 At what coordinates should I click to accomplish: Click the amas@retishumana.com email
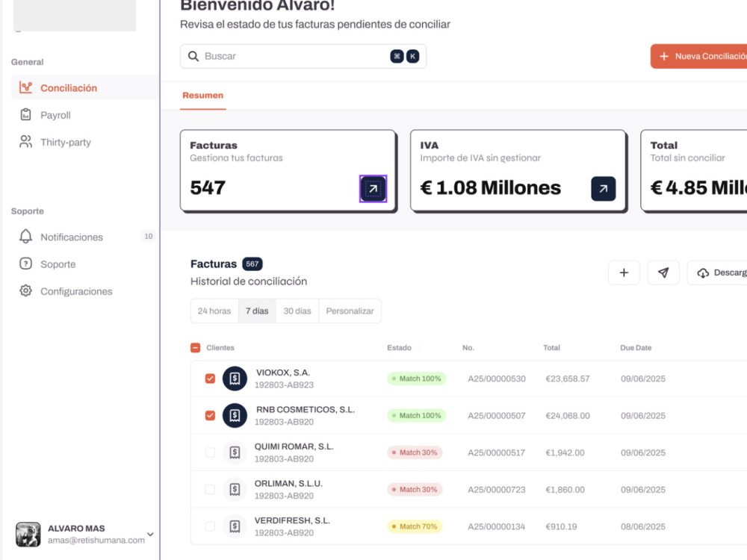click(96, 541)
